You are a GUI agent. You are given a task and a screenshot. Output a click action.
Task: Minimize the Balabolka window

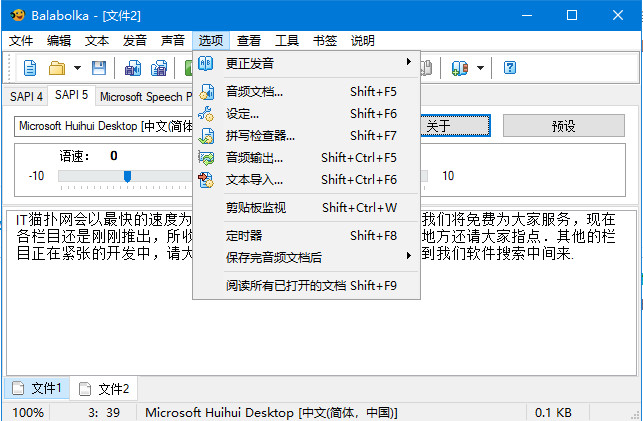[x=527, y=16]
